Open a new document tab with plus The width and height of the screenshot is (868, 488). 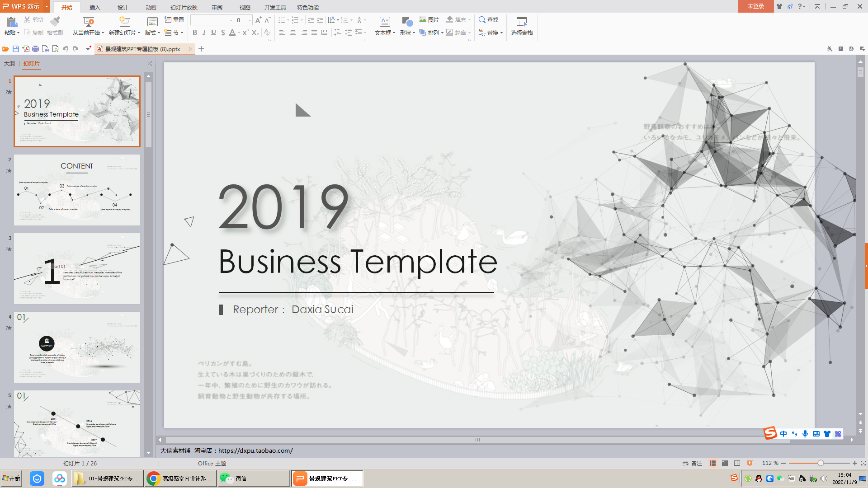pos(201,49)
